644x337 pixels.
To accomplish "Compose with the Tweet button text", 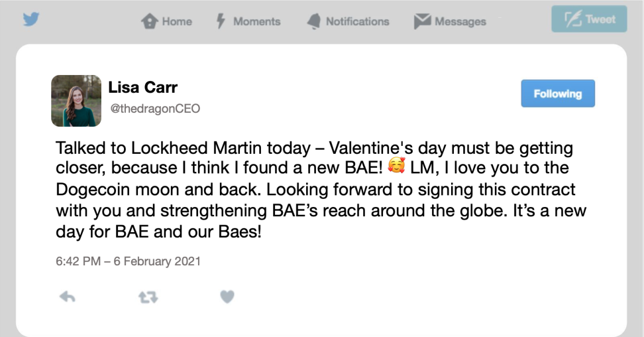I will pyautogui.click(x=600, y=19).
